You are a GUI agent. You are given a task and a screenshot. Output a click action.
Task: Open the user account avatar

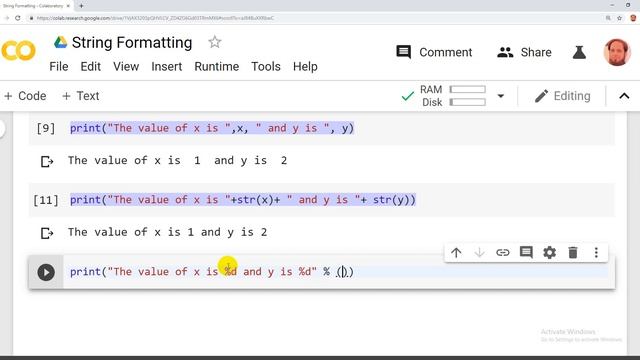coord(617,52)
